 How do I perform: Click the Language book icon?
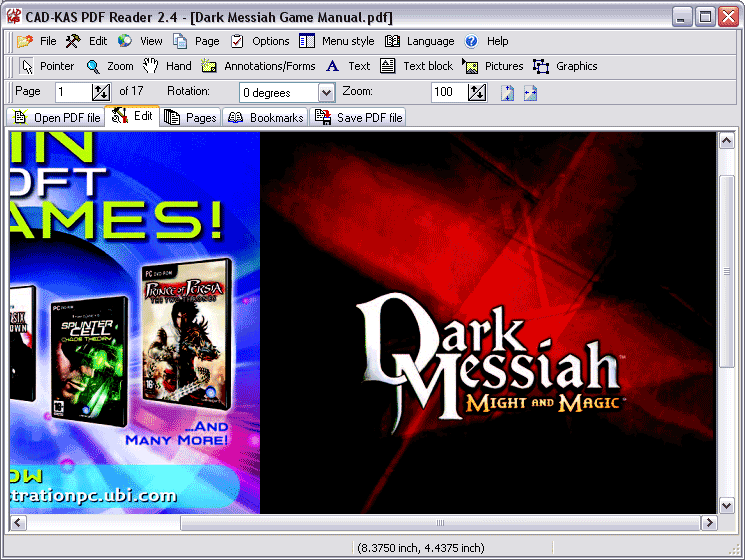tap(392, 41)
